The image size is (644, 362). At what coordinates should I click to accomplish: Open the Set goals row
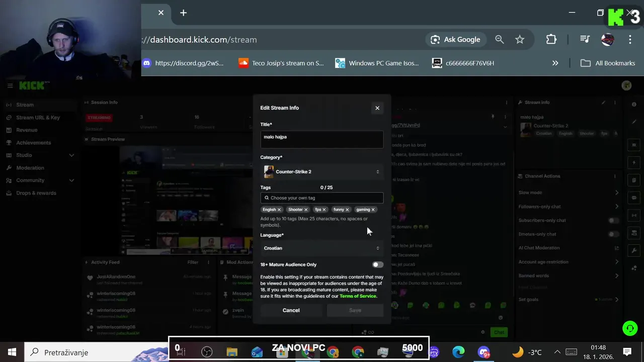[x=569, y=300]
